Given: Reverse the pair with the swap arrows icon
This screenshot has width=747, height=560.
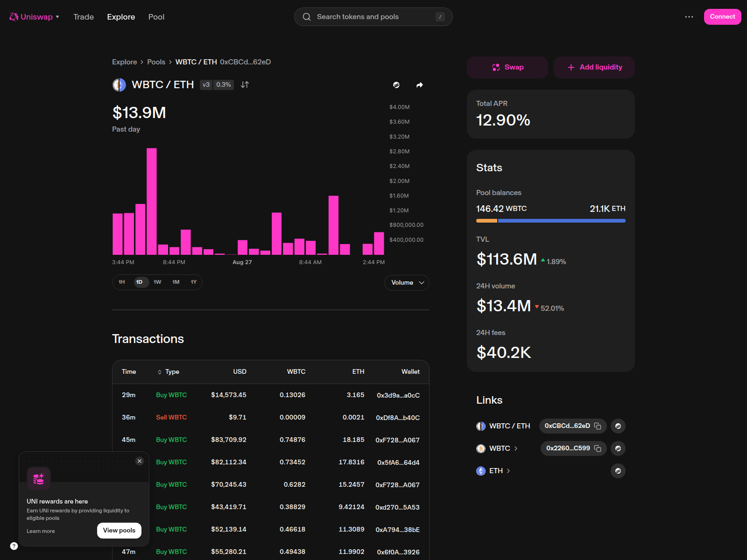Looking at the screenshot, I should pyautogui.click(x=245, y=85).
